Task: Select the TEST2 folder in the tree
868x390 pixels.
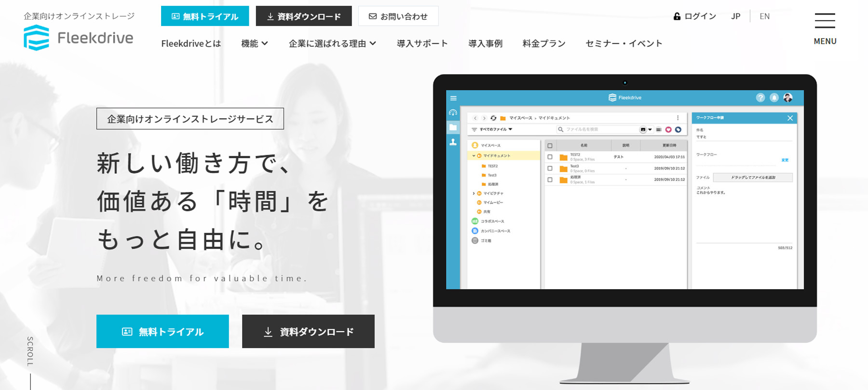Action: [x=492, y=166]
